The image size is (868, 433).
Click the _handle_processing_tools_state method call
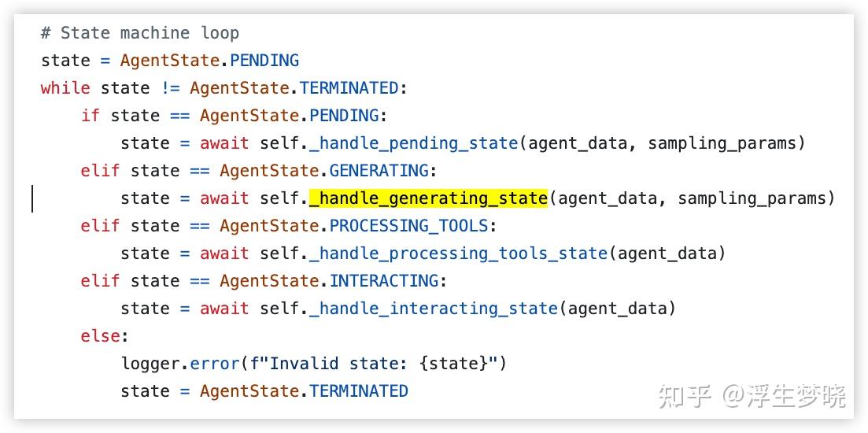tap(458, 253)
